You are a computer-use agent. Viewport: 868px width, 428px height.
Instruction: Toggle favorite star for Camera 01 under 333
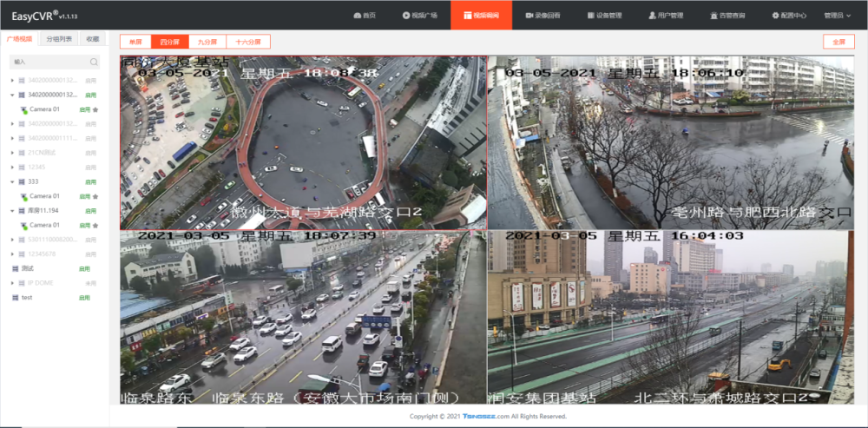(95, 196)
